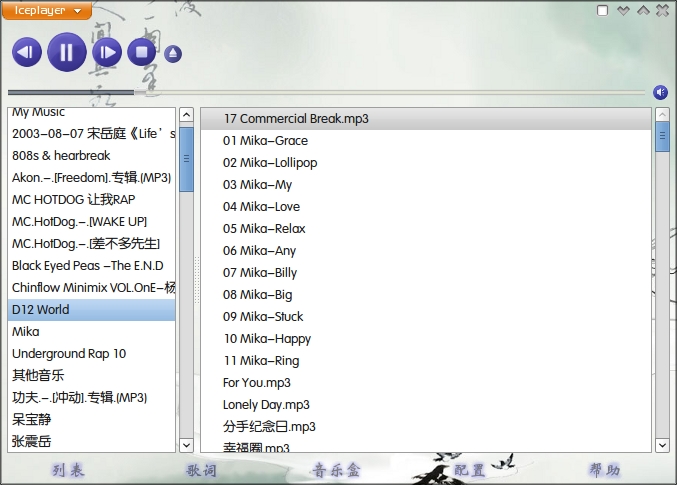This screenshot has width=677, height=485.
Task: Select MC HOTDOG 让我RAP folder
Action: click(x=92, y=200)
